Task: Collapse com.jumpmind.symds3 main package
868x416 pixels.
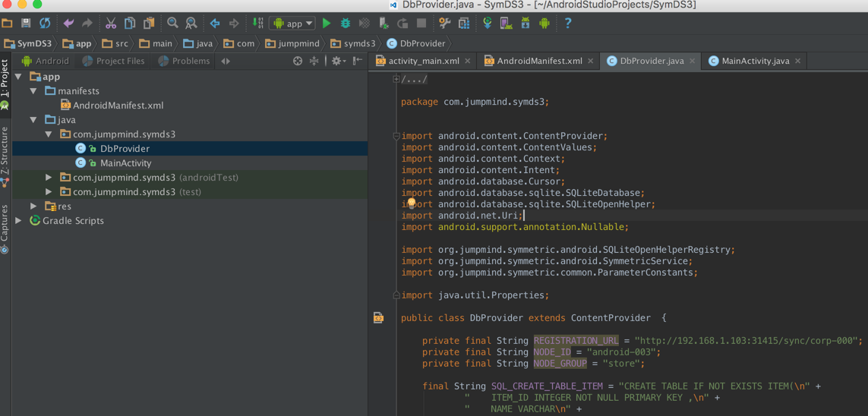Action: 49,134
